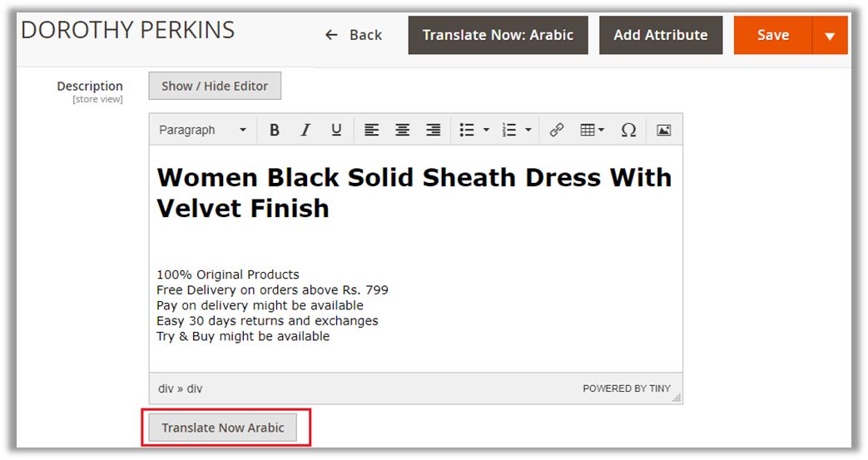Click the bullet list icon

(x=467, y=130)
